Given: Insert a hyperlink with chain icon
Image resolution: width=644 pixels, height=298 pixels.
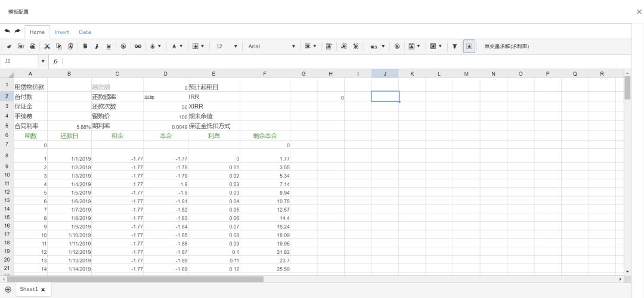Looking at the screenshot, I should click(x=138, y=46).
